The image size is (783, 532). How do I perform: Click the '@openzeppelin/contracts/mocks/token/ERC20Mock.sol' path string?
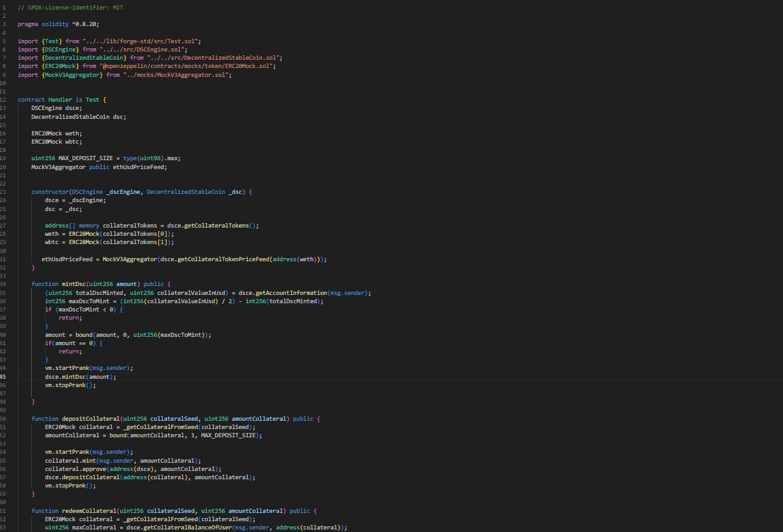pos(187,65)
